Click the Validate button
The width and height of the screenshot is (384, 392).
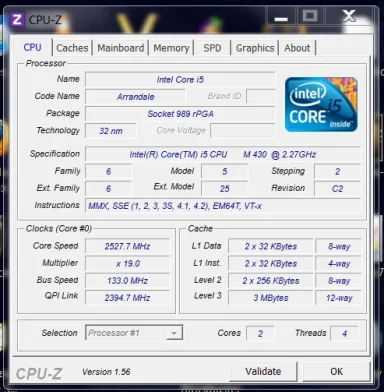click(x=263, y=371)
